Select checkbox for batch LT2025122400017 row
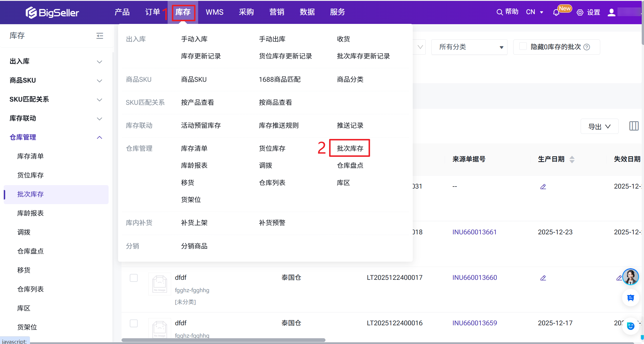 click(134, 278)
